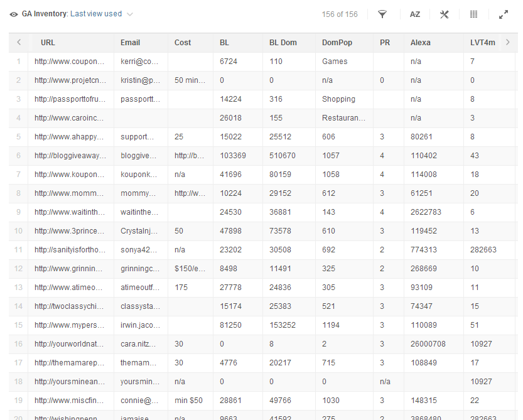This screenshot has height=420, width=523.
Task: Open the filter funnel icon
Action: pyautogui.click(x=382, y=14)
